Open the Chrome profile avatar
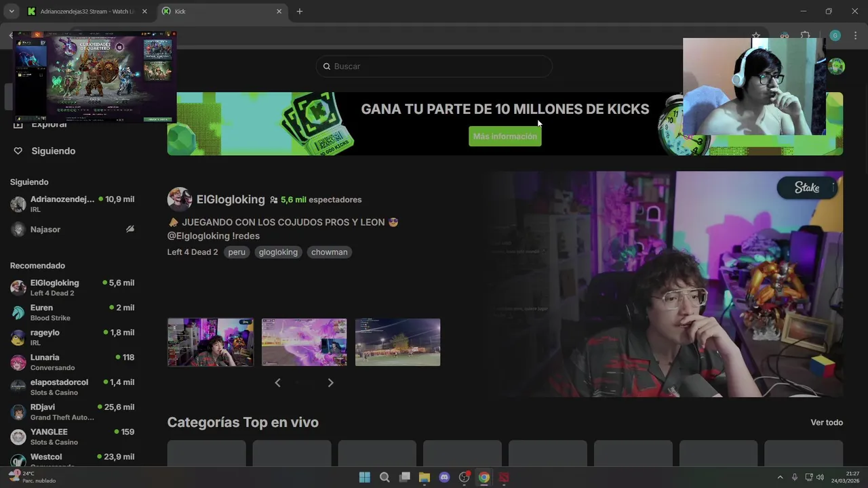Image resolution: width=868 pixels, height=488 pixels. pos(835,36)
